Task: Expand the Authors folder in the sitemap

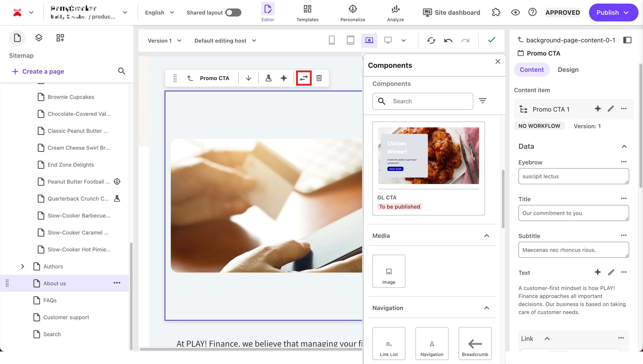Action: (23, 266)
